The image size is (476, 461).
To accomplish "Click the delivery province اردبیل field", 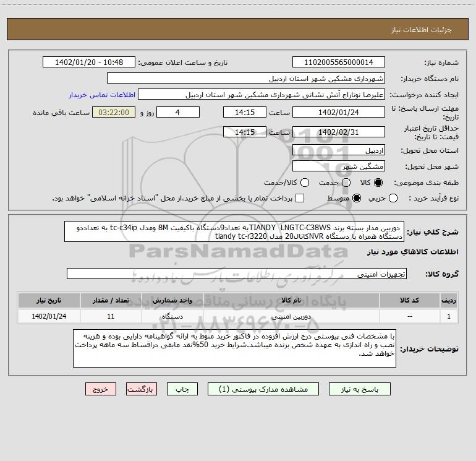I will (339, 150).
